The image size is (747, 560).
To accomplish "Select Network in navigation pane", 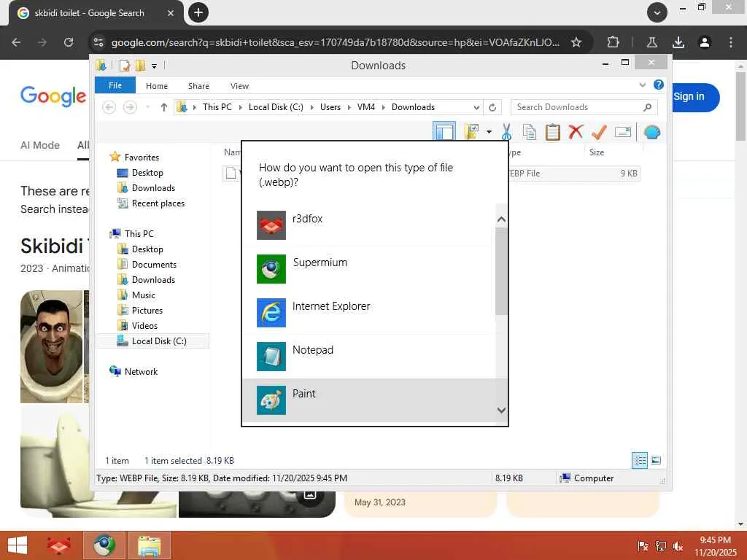I will 141,371.
